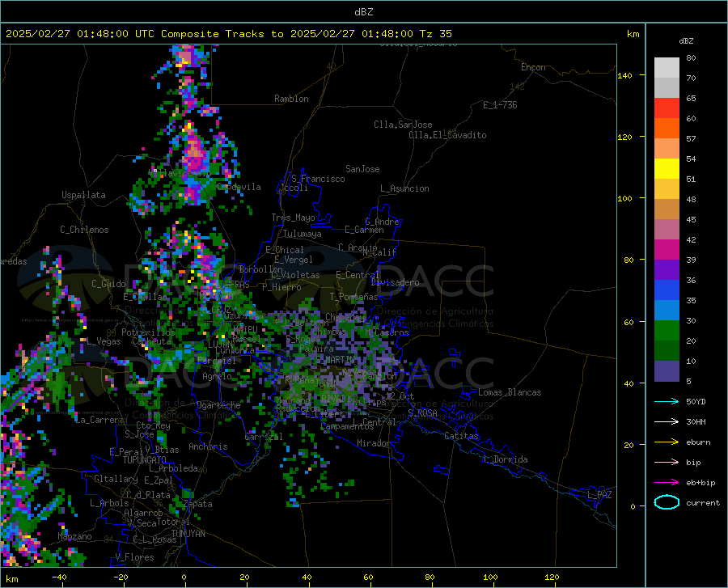Select the Catitas map label
728x588 pixels.
(x=461, y=436)
